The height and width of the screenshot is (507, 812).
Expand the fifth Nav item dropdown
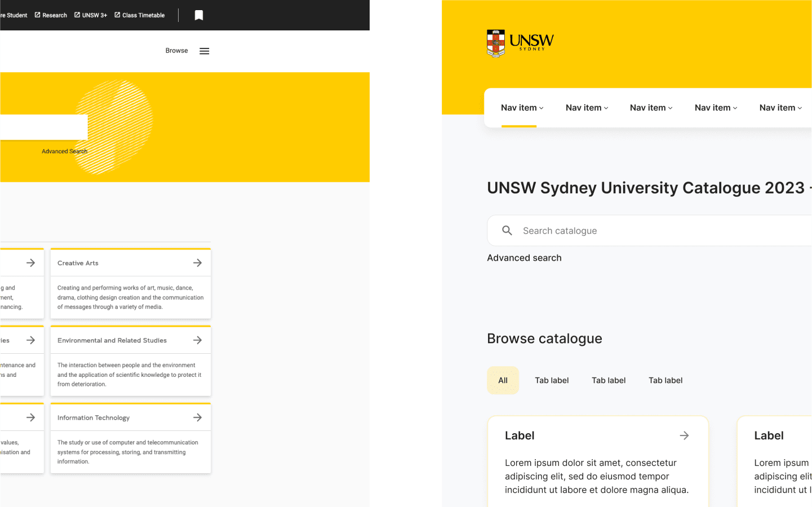click(780, 108)
